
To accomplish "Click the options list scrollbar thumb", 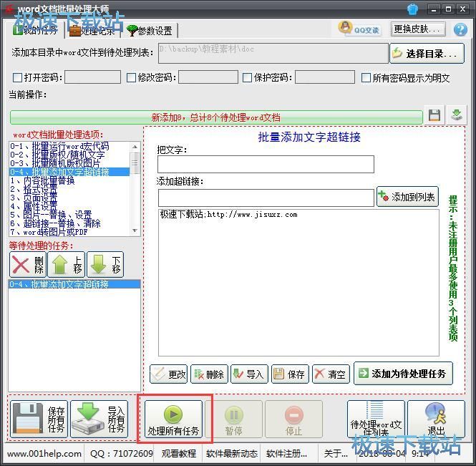I will 135,163.
